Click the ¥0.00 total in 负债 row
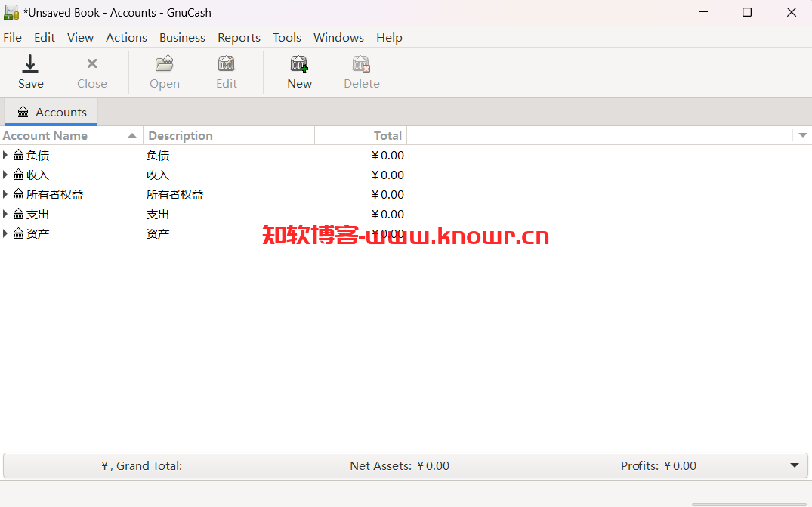The height and width of the screenshot is (507, 812). tap(388, 155)
